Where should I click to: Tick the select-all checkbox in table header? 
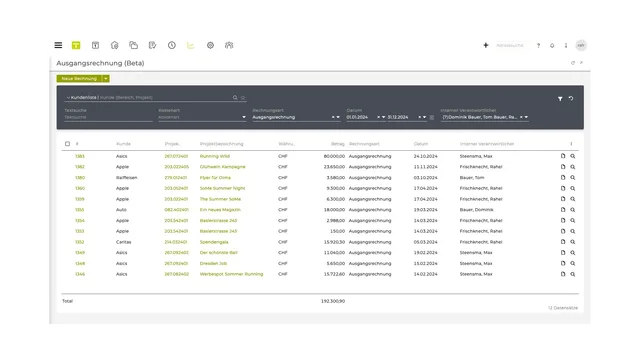coord(67,144)
